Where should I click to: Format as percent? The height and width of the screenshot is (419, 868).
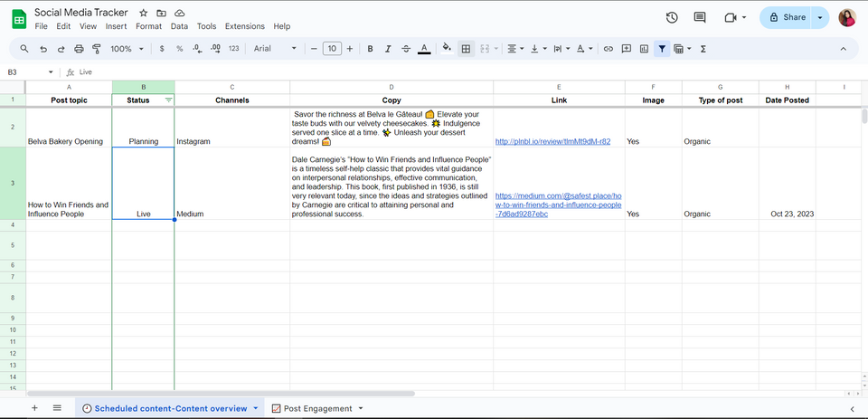point(179,49)
